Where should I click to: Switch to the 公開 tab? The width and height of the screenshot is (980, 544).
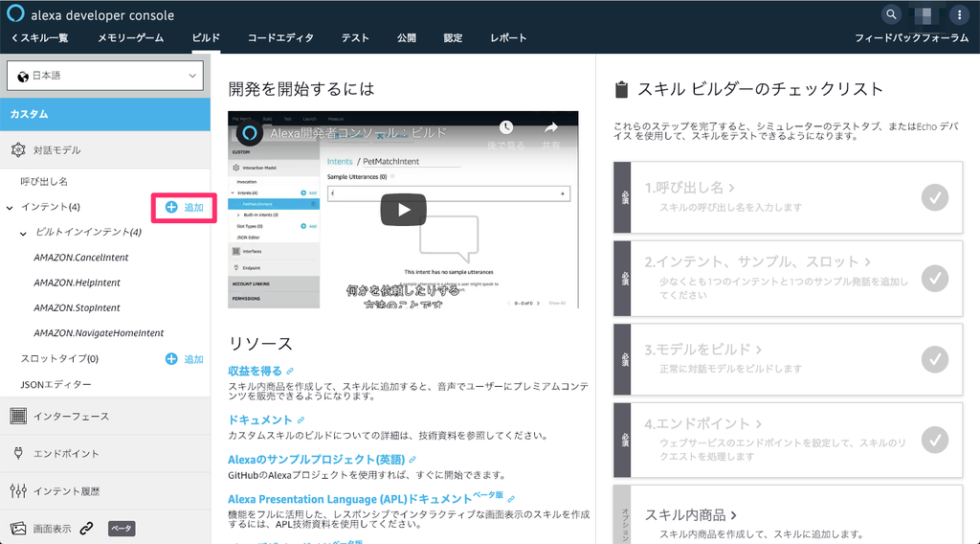[406, 38]
